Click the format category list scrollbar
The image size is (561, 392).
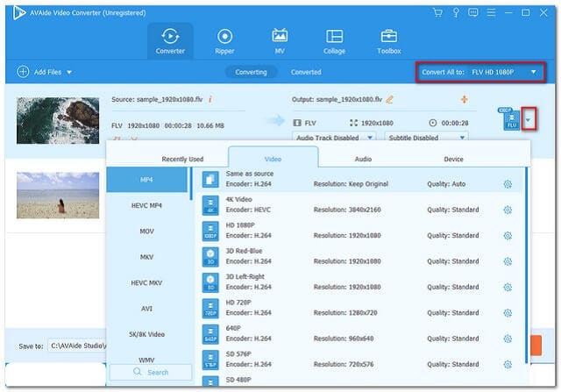pos(191,183)
